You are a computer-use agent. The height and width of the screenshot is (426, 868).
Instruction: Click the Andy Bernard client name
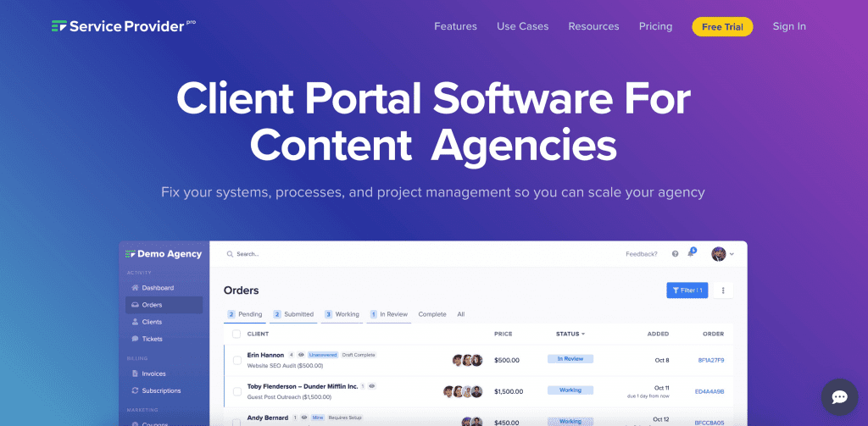pos(268,418)
